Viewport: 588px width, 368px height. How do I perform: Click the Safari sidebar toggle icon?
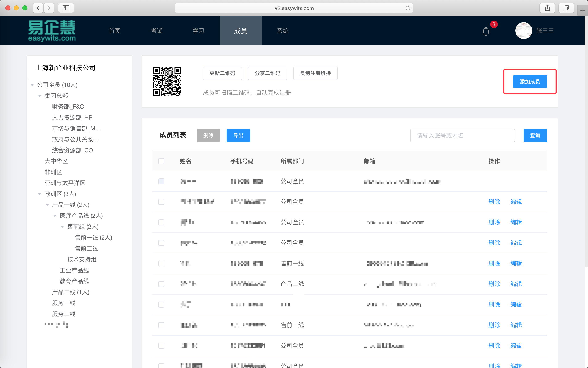[x=66, y=8]
